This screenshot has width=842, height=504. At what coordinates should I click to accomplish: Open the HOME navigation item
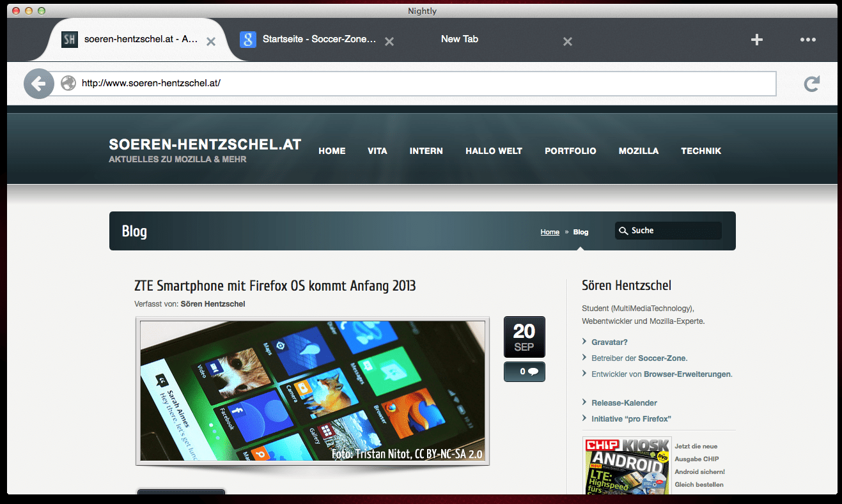click(332, 151)
